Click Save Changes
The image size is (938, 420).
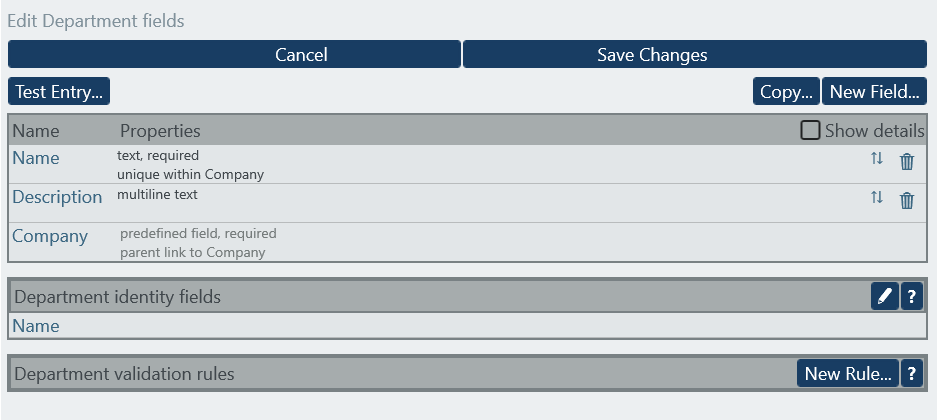coord(694,55)
